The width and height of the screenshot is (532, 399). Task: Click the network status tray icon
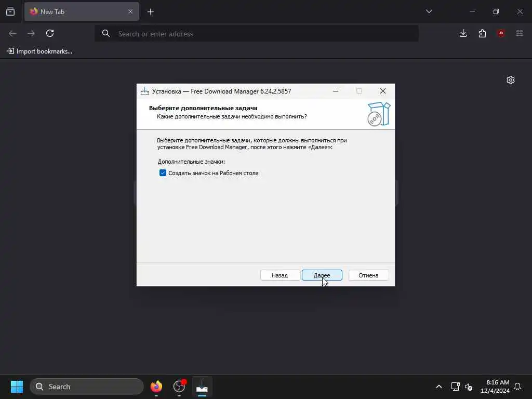[x=455, y=387]
